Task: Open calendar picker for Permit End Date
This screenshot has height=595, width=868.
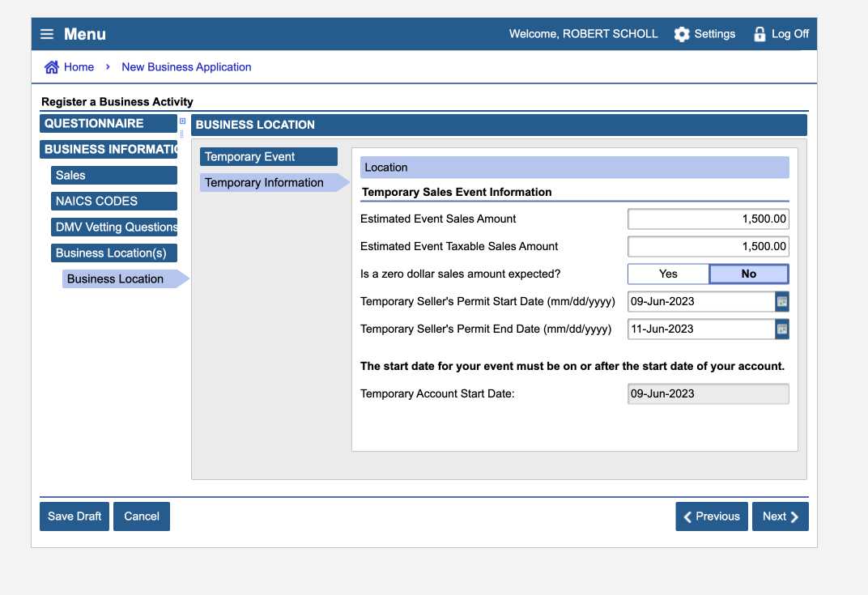Action: (x=782, y=329)
